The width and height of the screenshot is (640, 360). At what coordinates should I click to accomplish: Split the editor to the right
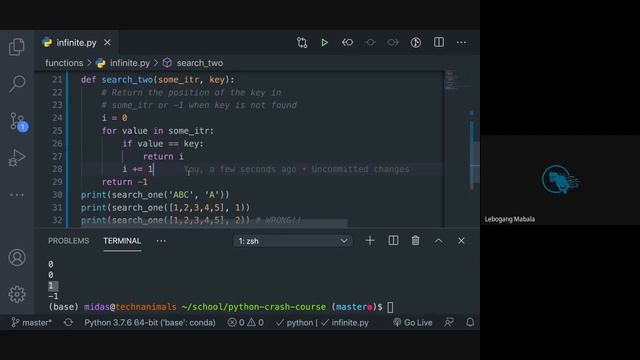pyautogui.click(x=439, y=42)
